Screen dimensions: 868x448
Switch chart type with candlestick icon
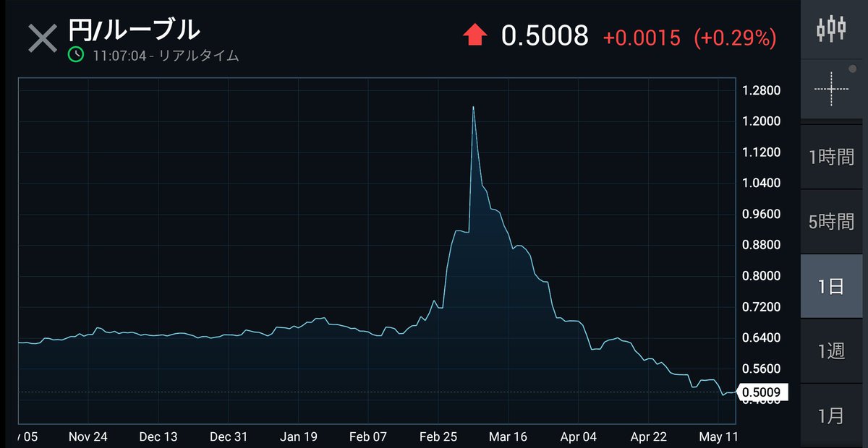coord(831,29)
